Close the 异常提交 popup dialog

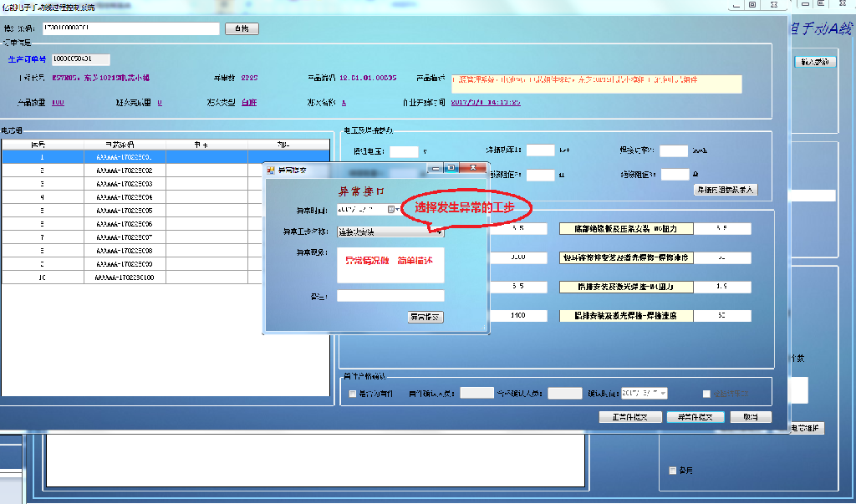coord(474,168)
